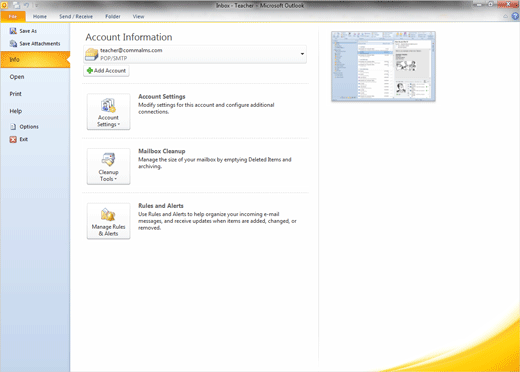This screenshot has width=520, height=372.
Task: Click the Account Settings heading text
Action: [162, 96]
